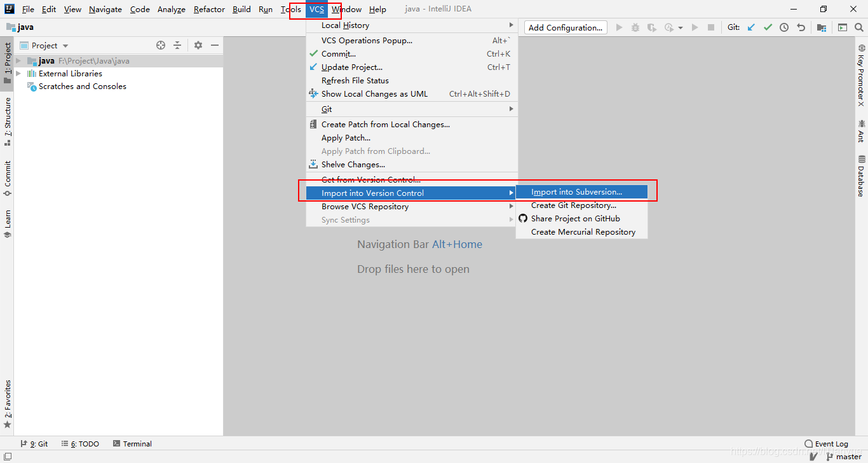
Task: Open the Help menu
Action: click(377, 9)
